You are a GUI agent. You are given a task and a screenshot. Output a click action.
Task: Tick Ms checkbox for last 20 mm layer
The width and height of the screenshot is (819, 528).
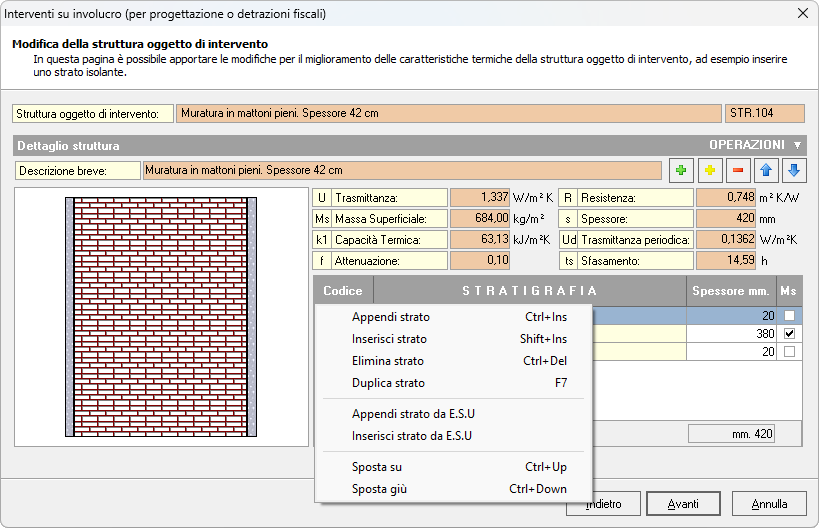pos(790,352)
